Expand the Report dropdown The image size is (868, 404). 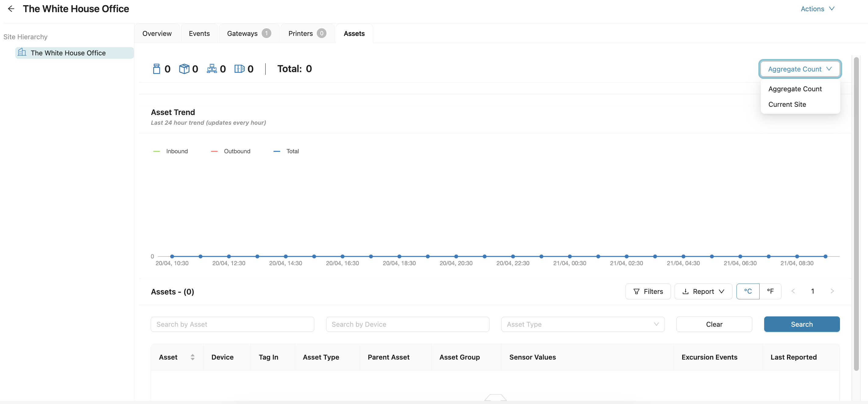(703, 291)
